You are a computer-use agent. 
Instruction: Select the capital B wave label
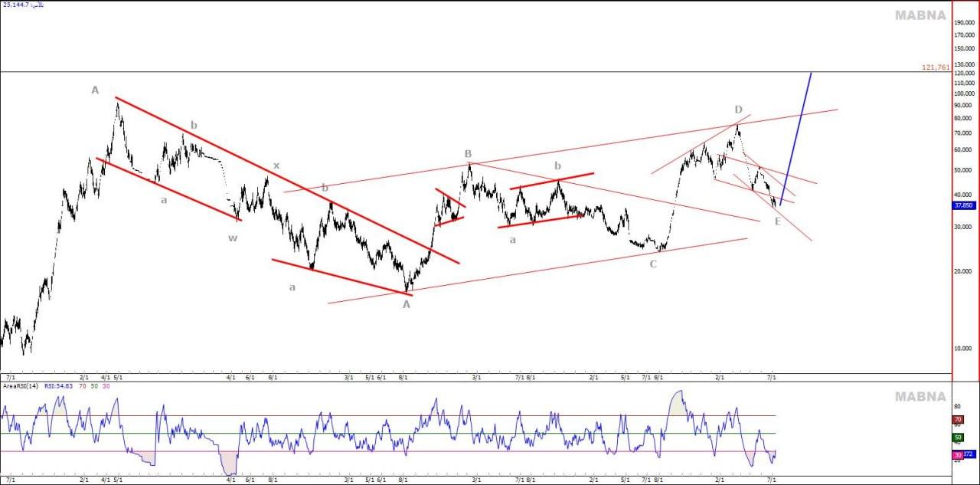pyautogui.click(x=468, y=153)
